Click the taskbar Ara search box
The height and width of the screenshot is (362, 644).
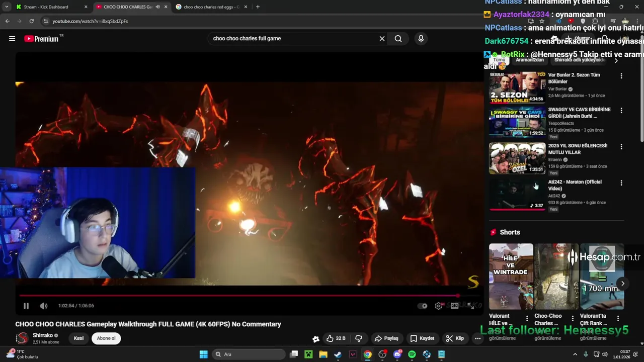(249, 354)
